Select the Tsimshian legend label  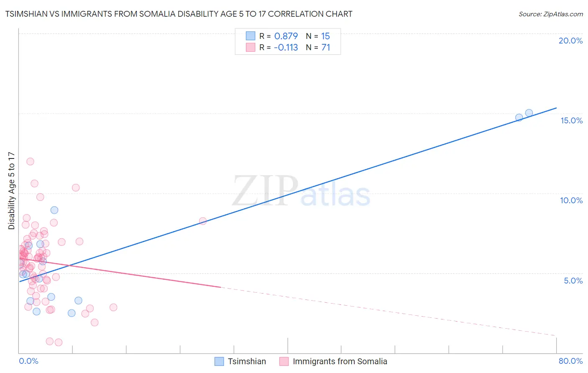click(x=247, y=361)
